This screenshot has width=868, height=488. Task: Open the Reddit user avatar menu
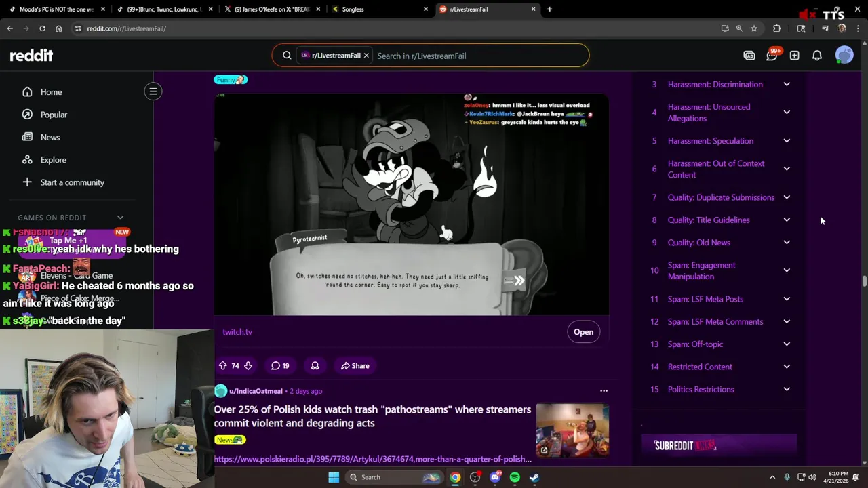(844, 56)
